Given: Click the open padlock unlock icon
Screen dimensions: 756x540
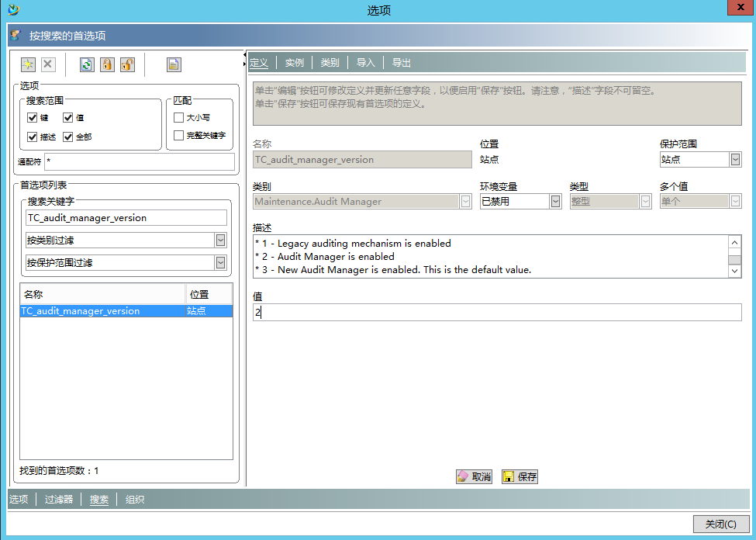Looking at the screenshot, I should coord(127,64).
